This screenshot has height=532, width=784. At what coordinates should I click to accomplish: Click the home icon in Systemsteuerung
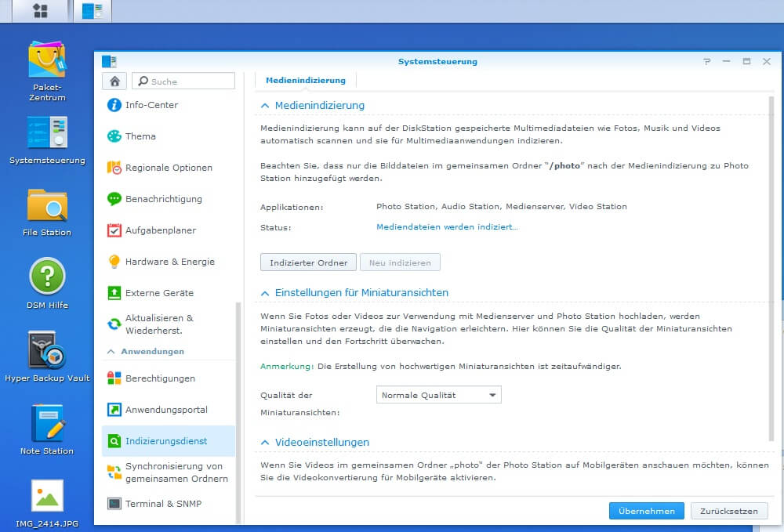coord(114,81)
